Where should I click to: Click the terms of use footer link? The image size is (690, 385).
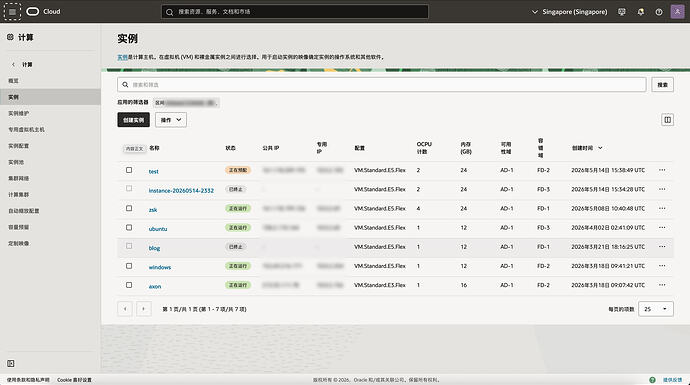pyautogui.click(x=28, y=380)
